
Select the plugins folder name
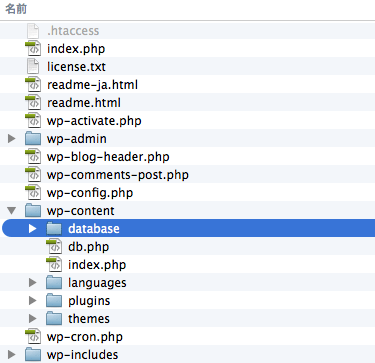coord(89,301)
